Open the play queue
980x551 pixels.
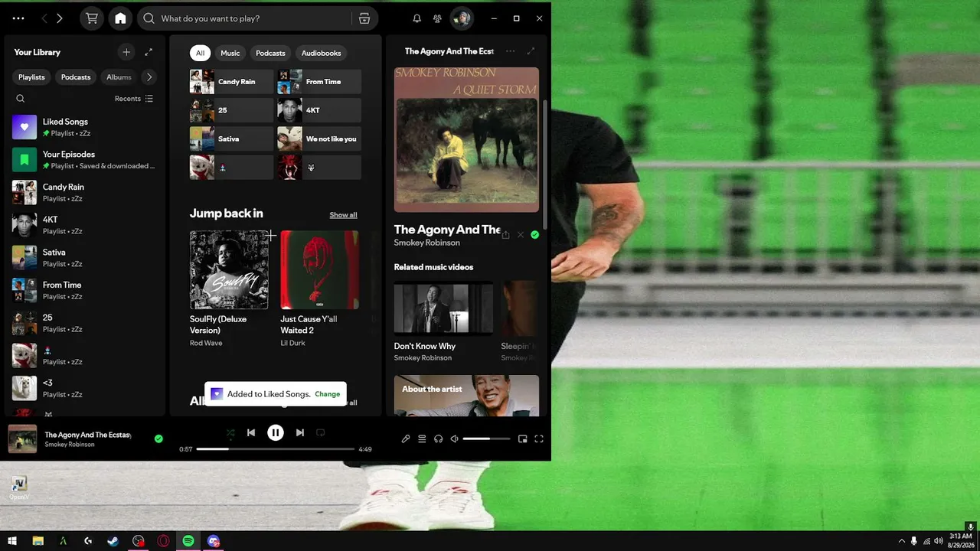coord(422,439)
